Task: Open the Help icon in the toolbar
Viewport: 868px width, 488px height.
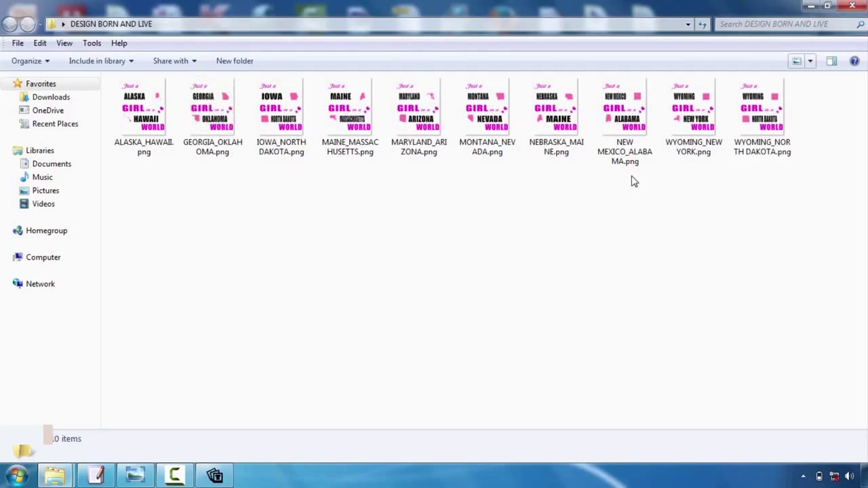Action: (854, 61)
